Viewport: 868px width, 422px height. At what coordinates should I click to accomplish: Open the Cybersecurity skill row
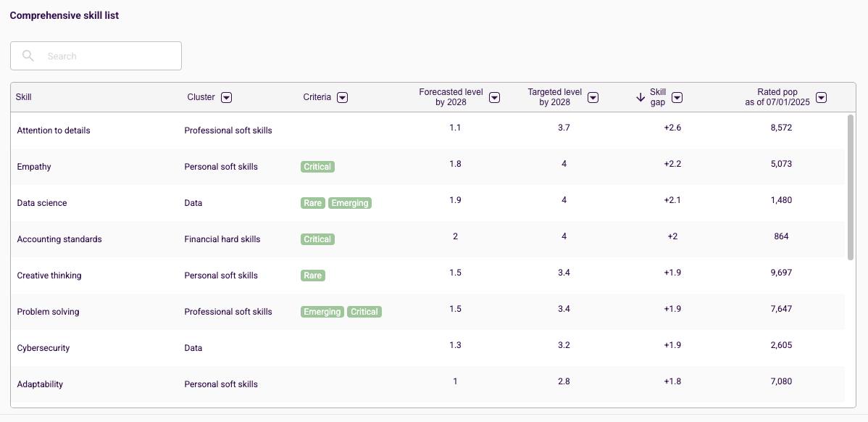tap(428, 348)
